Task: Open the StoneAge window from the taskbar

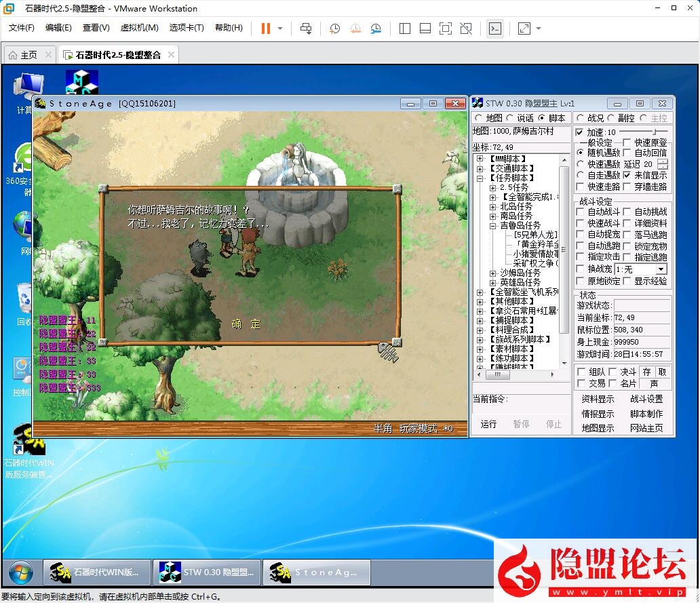Action: 317,572
